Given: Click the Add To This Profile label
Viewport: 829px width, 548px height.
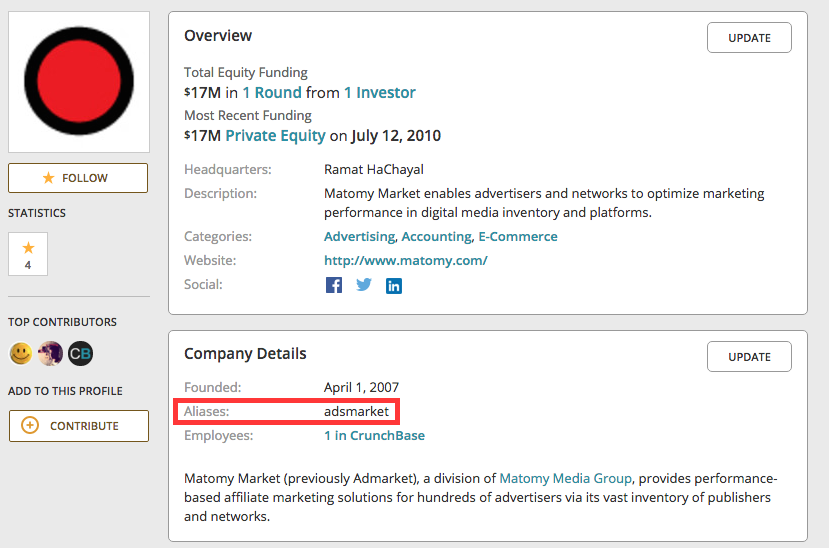Looking at the screenshot, I should [x=65, y=391].
